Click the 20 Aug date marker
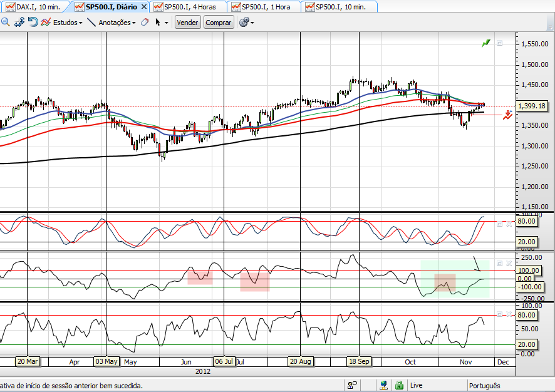Viewport: 555px width, 392px height. click(x=301, y=361)
